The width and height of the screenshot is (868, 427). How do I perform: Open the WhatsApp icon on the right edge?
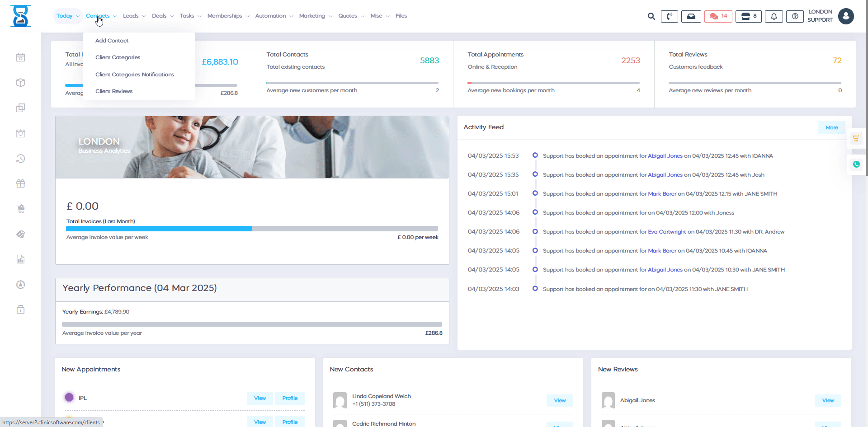(x=856, y=164)
